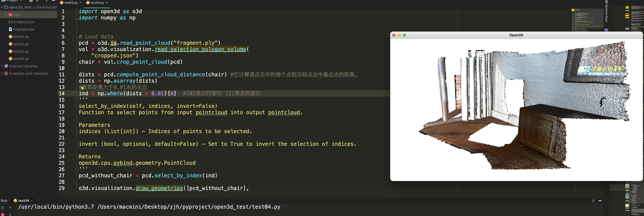The width and height of the screenshot is (644, 216).
Task: Open Run panel options via kebab menu
Action: coord(593,201)
